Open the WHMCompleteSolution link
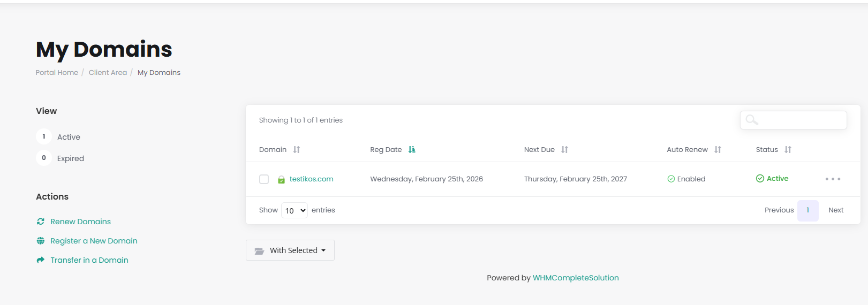The width and height of the screenshot is (868, 305). click(576, 278)
